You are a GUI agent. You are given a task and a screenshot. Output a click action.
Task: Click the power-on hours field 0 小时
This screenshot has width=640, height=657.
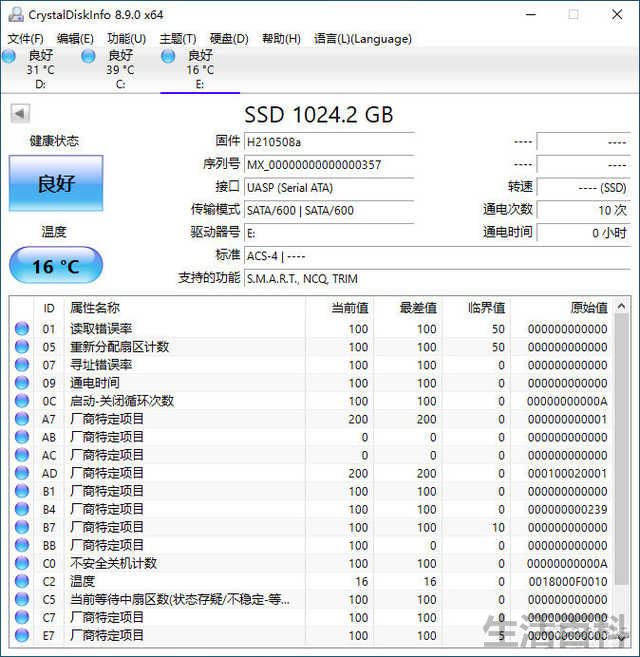click(583, 233)
